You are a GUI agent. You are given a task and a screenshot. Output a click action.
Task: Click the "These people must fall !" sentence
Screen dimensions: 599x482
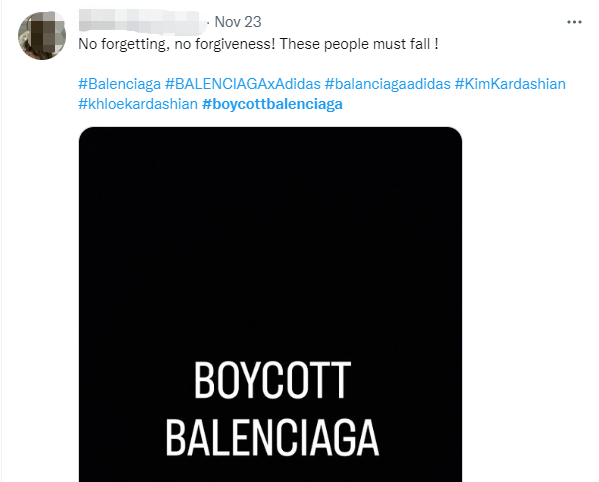click(359, 44)
